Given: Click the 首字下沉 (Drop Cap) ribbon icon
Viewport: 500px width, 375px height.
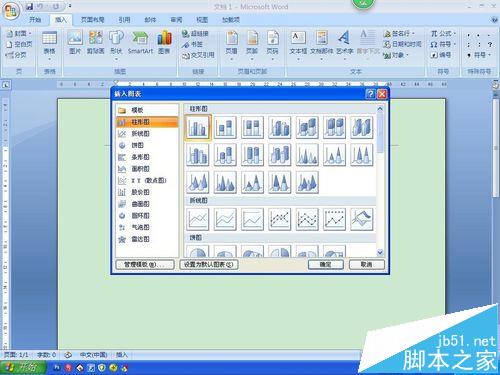Looking at the screenshot, I should tap(368, 42).
